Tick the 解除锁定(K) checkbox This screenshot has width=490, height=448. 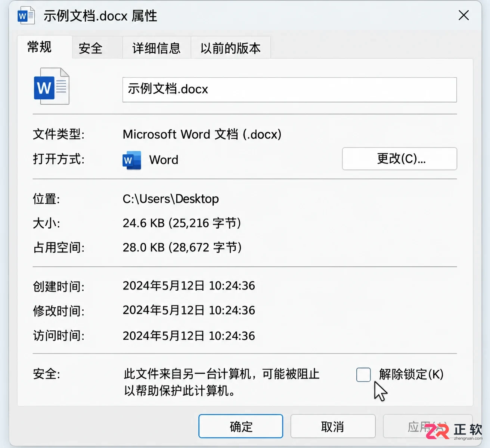pos(363,374)
